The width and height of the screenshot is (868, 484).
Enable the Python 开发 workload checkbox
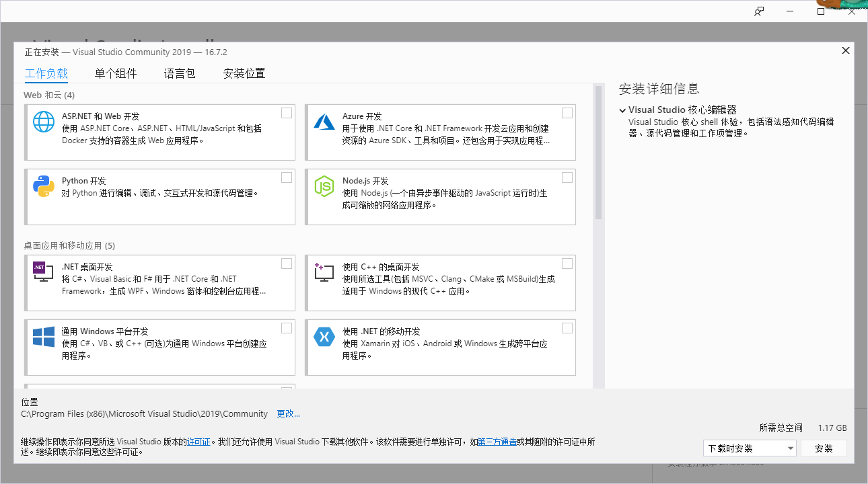(287, 177)
